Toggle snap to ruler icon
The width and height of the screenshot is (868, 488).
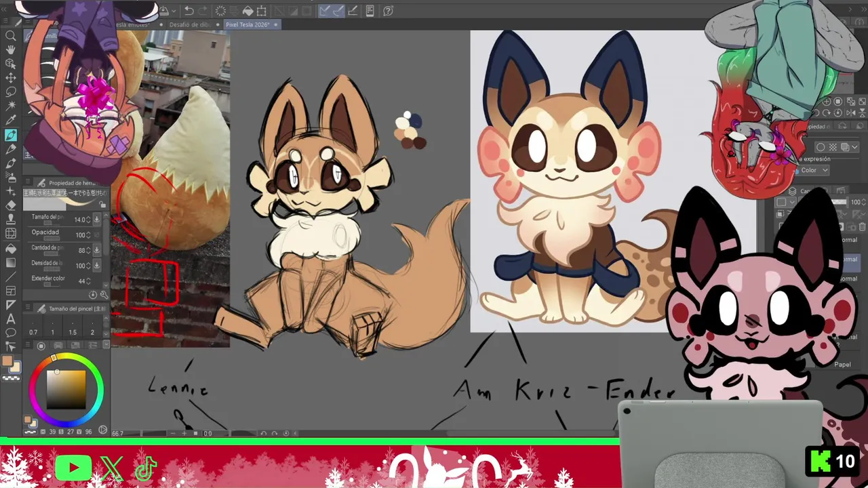[324, 11]
